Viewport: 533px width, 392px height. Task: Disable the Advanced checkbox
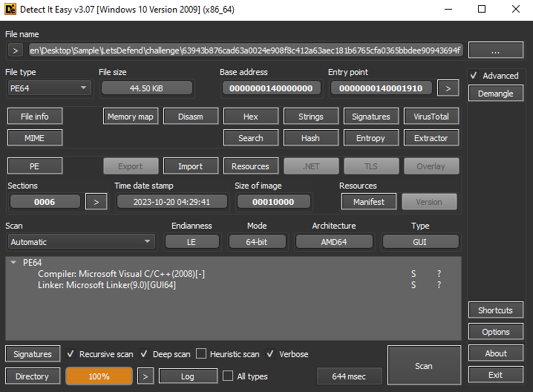[474, 76]
